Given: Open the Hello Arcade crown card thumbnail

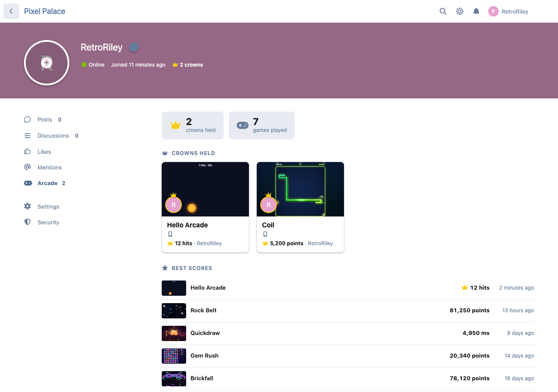Looking at the screenshot, I should [205, 189].
